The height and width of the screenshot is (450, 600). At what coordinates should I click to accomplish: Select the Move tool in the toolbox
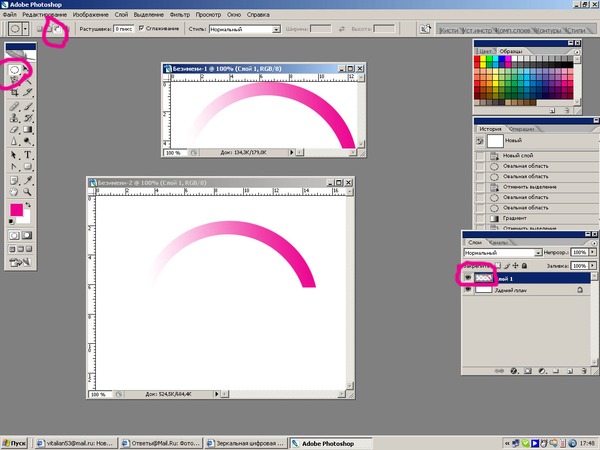pos(26,70)
